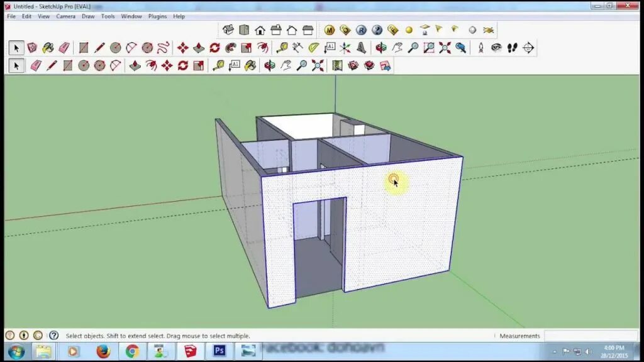The image size is (644, 362).
Task: Open the Window menu
Action: click(131, 16)
